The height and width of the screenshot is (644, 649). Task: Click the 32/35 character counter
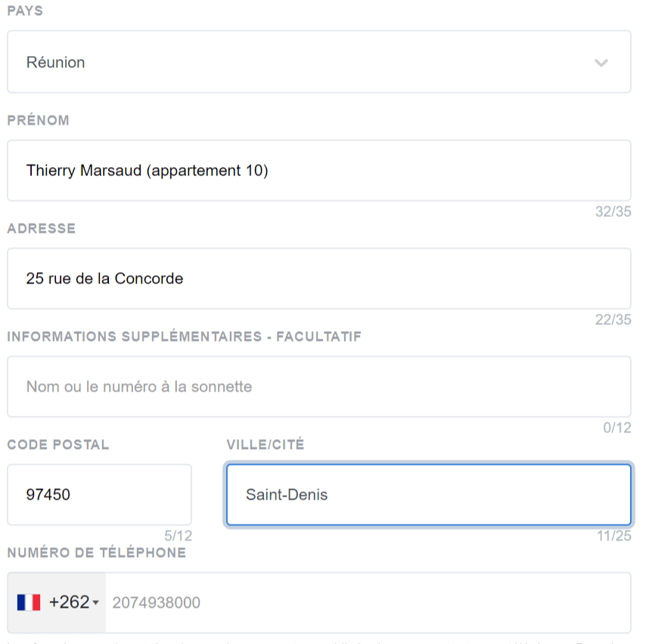pos(613,212)
